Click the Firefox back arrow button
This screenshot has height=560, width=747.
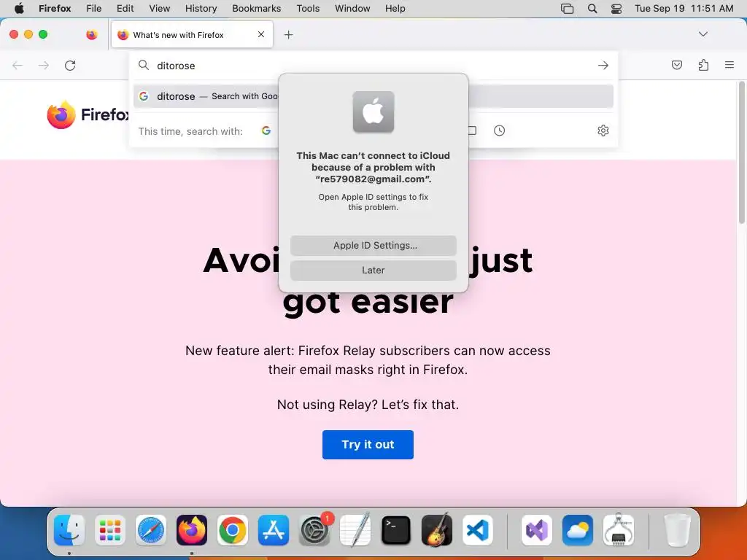18,65
